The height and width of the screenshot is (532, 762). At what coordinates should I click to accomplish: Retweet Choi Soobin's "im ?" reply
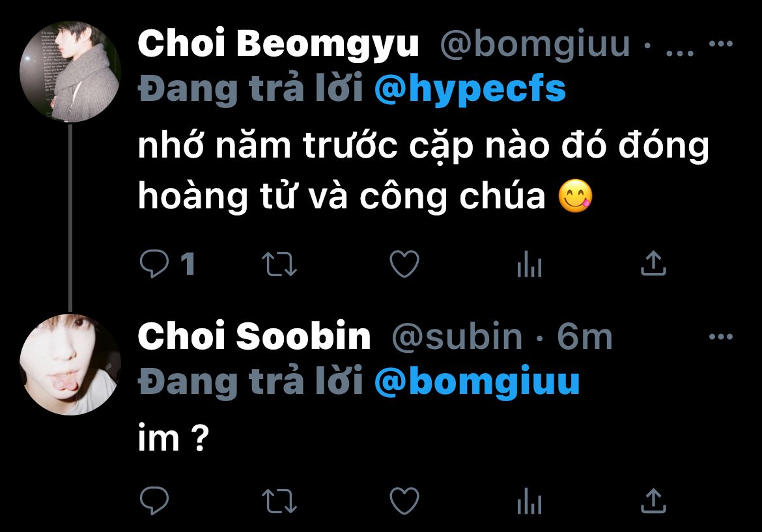click(279, 501)
